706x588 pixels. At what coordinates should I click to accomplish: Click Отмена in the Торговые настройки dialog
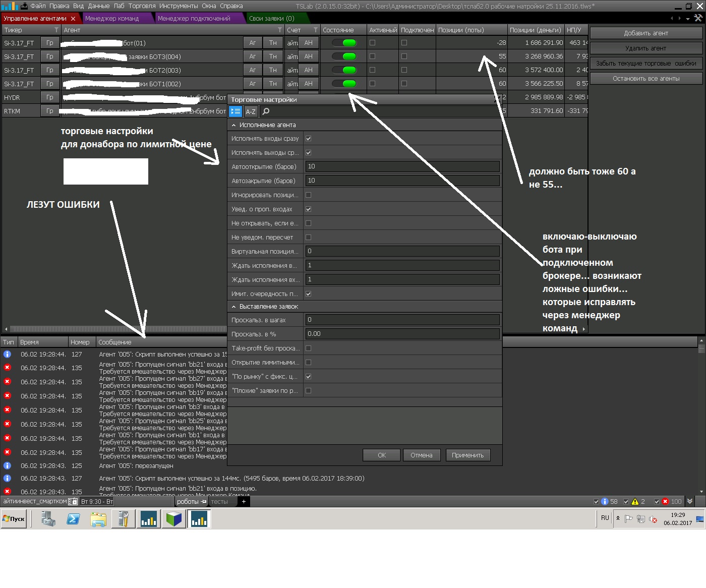pos(422,455)
